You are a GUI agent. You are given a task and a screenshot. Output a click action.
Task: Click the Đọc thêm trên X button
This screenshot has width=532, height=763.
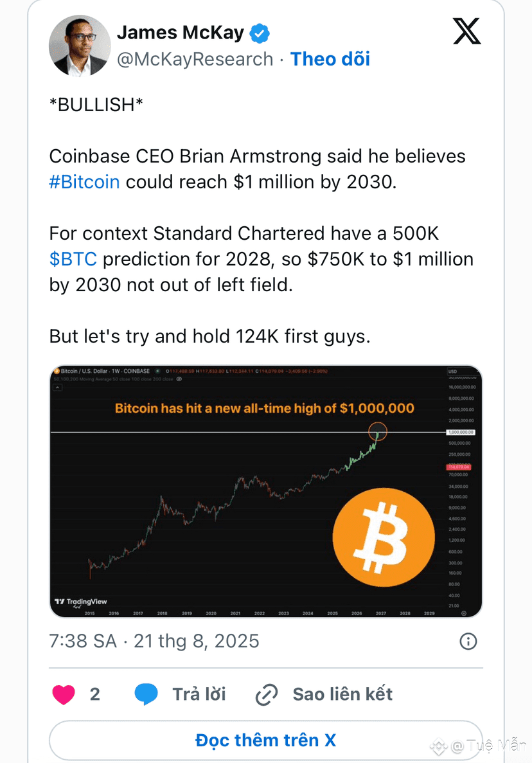pos(265,741)
